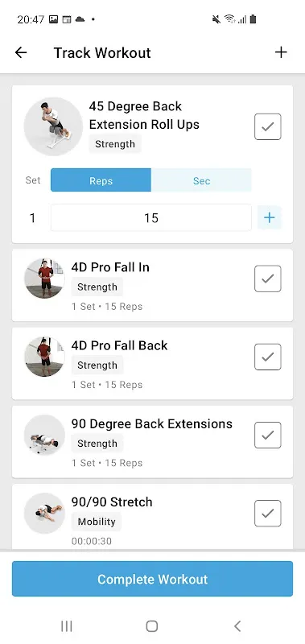This screenshot has width=305, height=644.
Task: Tap the plus icon in Track Workout header
Action: coord(281,52)
